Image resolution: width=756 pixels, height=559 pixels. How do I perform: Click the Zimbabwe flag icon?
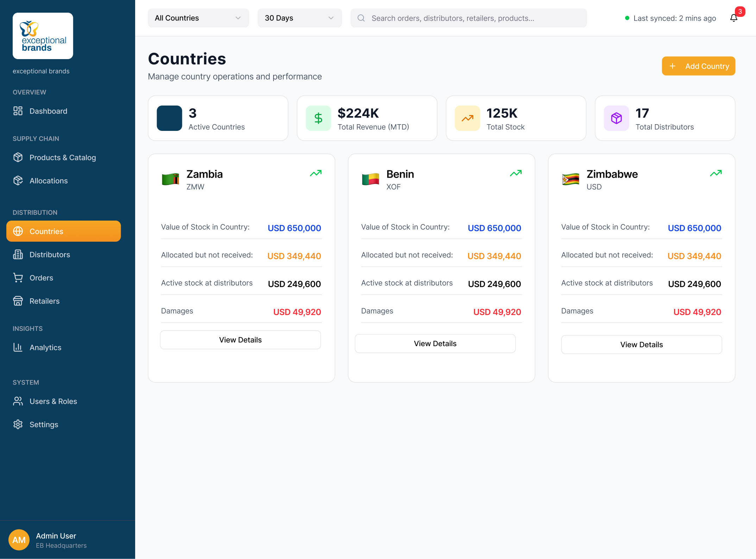coord(571,179)
